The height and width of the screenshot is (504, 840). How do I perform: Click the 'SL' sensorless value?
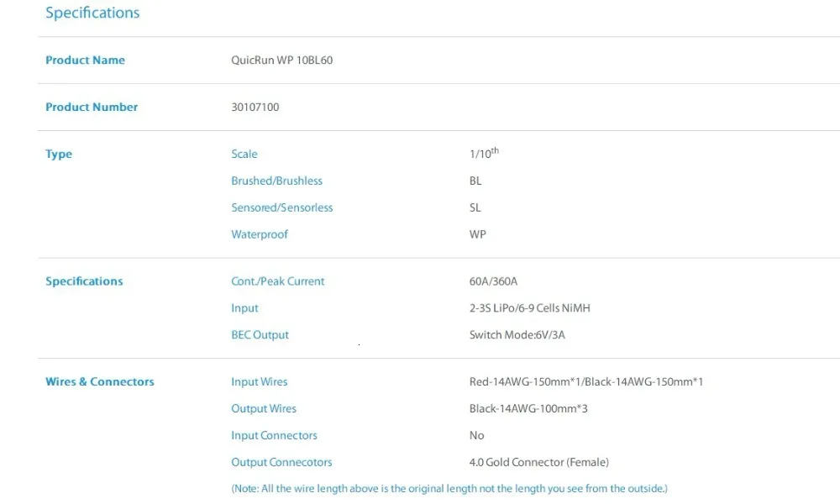475,207
